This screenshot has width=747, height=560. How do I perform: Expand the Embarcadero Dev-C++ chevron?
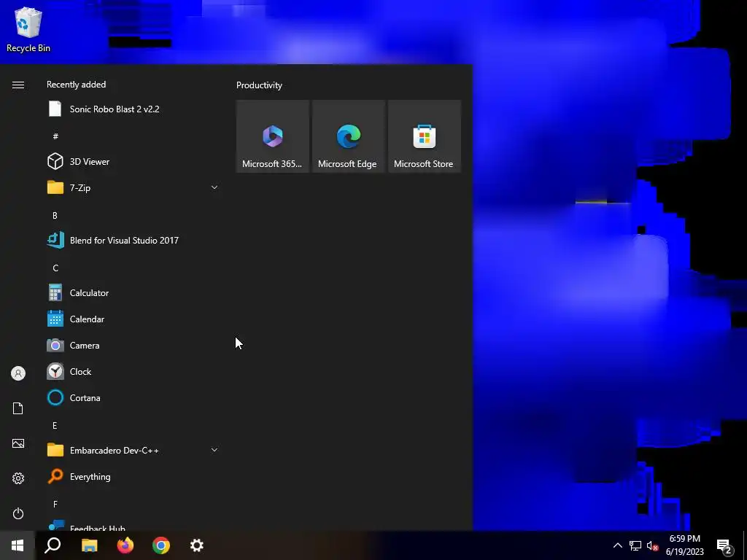[x=214, y=450]
